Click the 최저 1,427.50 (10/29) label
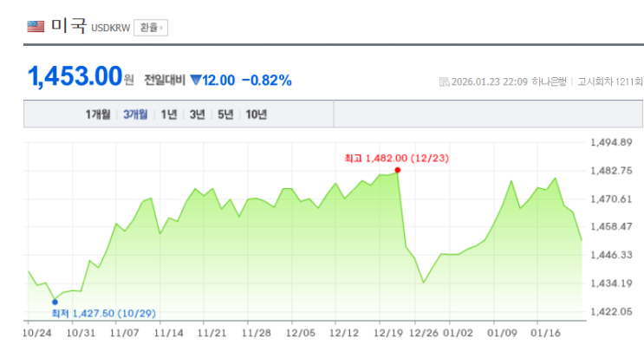 pyautogui.click(x=103, y=314)
